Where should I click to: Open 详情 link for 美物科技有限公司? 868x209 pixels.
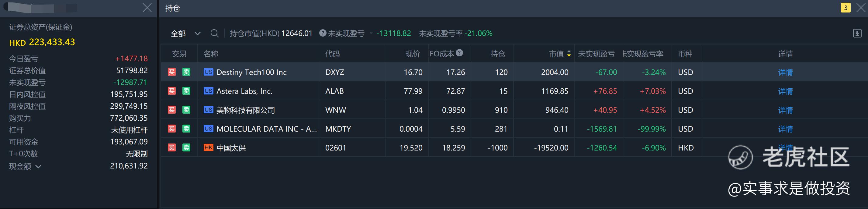(x=785, y=110)
